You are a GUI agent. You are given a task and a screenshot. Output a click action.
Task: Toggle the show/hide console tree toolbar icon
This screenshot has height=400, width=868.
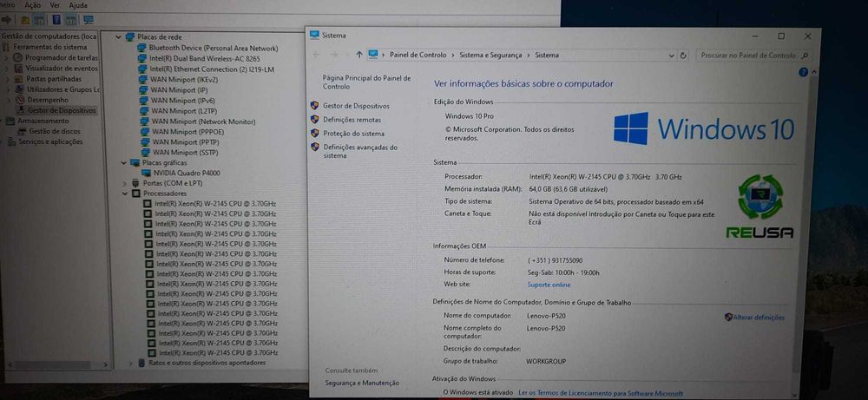click(39, 20)
